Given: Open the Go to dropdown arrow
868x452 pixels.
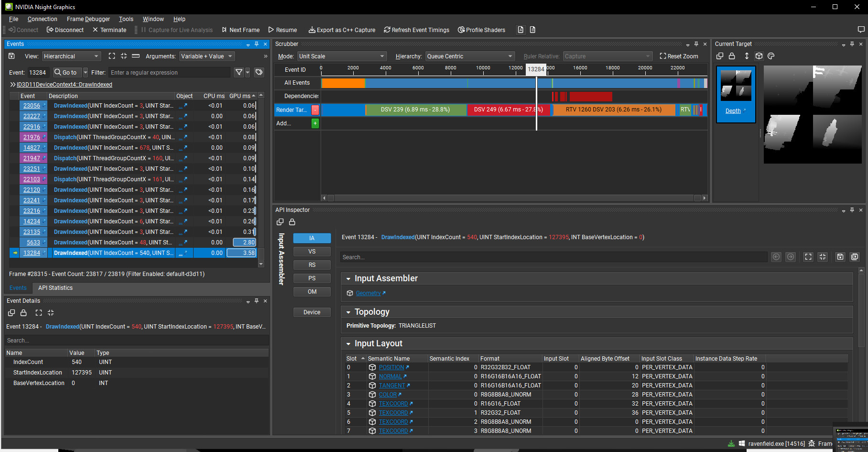Looking at the screenshot, I should [86, 72].
